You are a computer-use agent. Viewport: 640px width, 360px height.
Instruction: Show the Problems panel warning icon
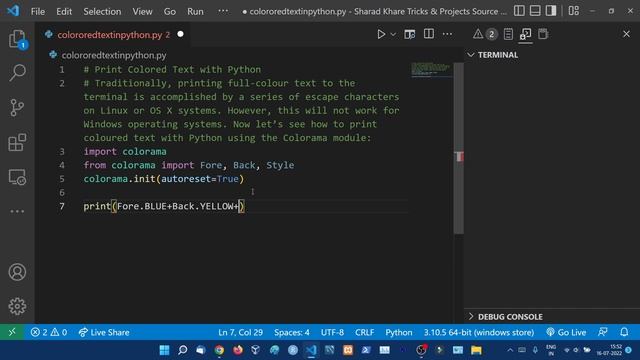[478, 34]
